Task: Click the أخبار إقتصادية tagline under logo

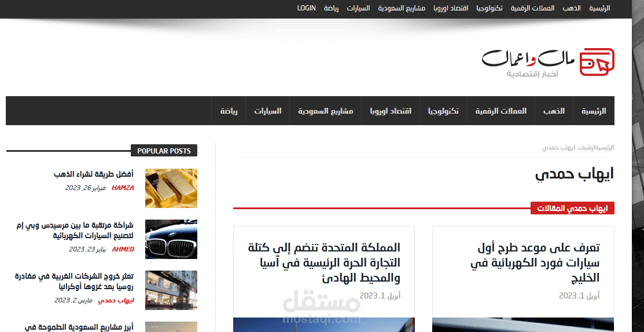Action: (532, 74)
